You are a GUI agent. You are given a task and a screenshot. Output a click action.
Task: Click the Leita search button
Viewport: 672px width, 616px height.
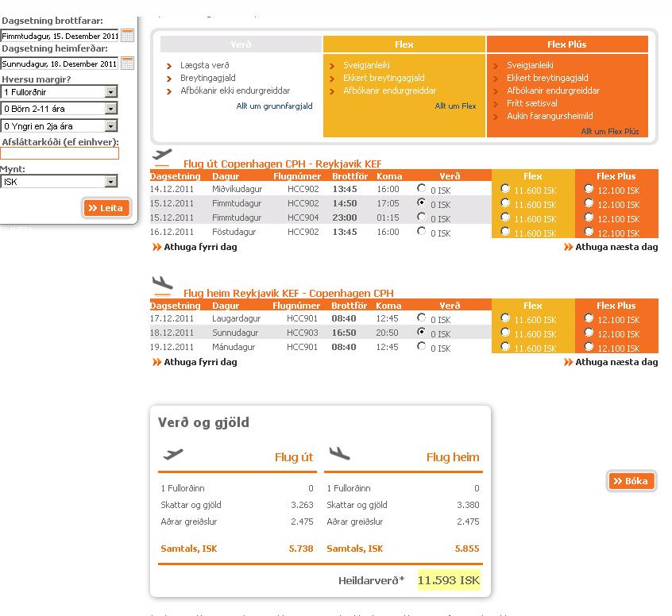coord(106,208)
